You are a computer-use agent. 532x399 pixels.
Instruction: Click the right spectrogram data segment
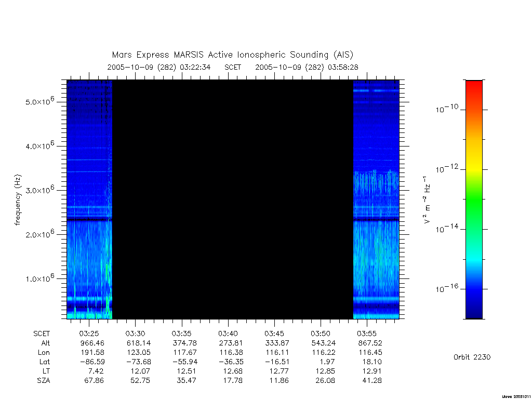pos(376,199)
